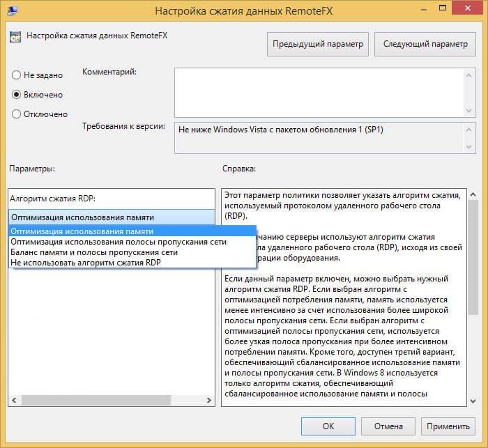488x448 pixels.
Task: Click comment field scroll up arrow
Action: tap(469, 75)
